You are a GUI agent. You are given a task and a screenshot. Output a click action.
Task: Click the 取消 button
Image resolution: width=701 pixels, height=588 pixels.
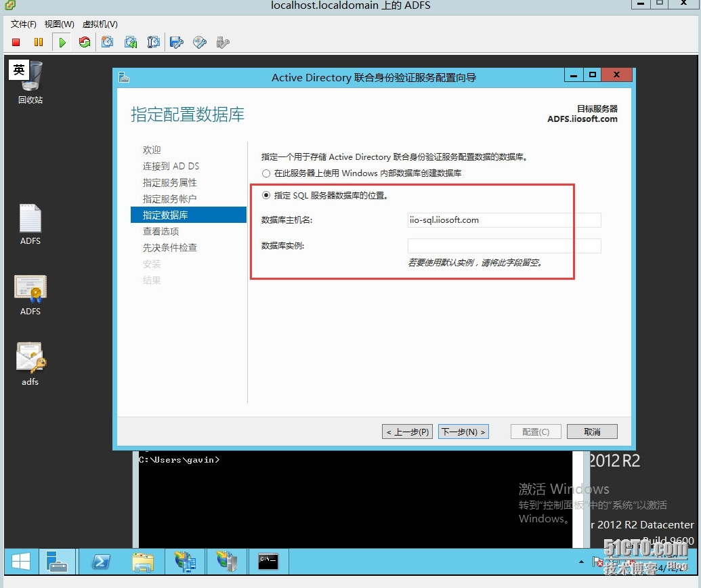coord(592,432)
